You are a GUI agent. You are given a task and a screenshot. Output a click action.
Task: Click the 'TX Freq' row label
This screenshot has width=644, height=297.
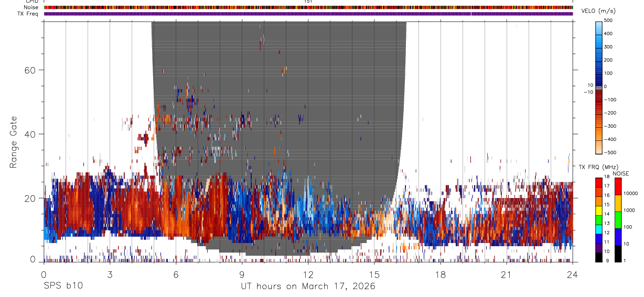pos(28,14)
